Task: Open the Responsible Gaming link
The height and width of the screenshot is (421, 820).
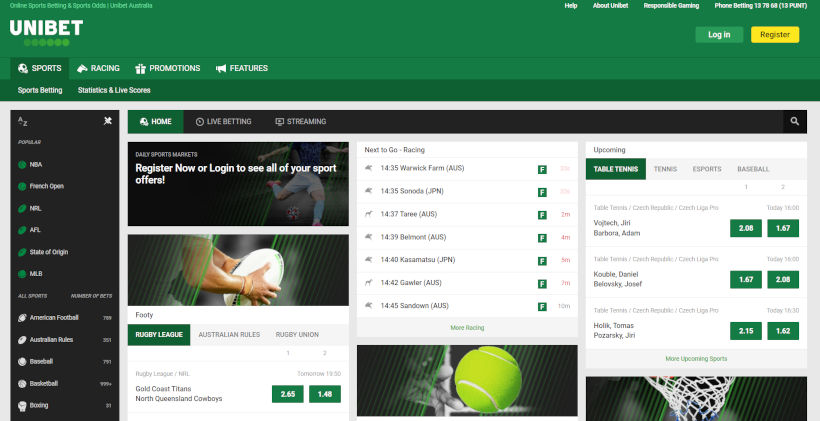Action: coord(671,6)
